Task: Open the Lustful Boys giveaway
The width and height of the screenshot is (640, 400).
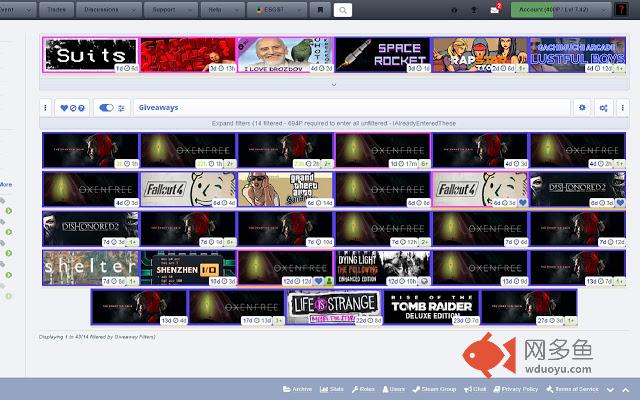Action: [x=577, y=55]
